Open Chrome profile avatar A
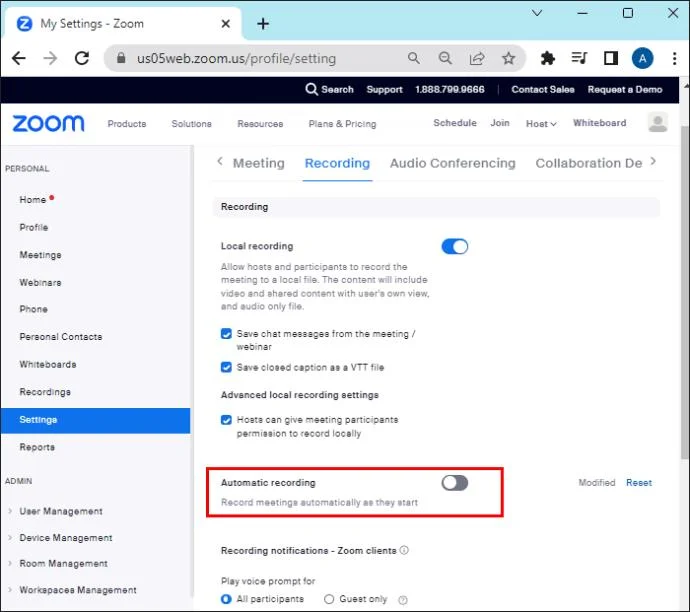690x612 pixels. 642,58
